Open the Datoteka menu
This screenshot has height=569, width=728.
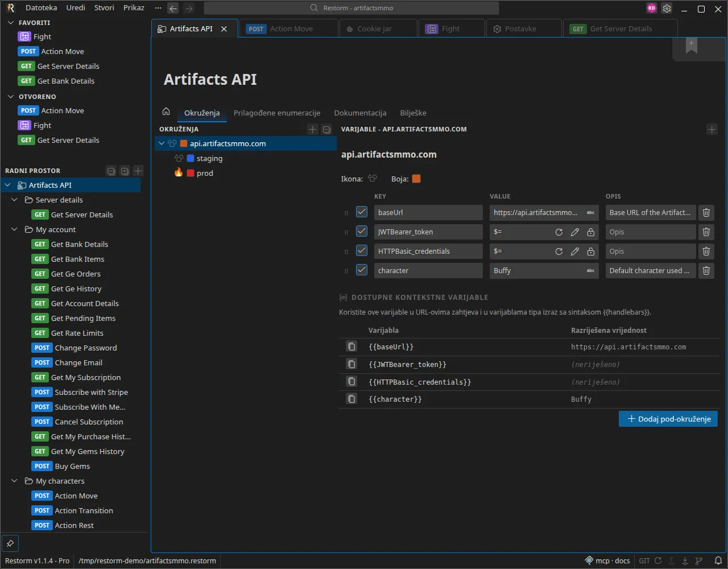tap(42, 8)
